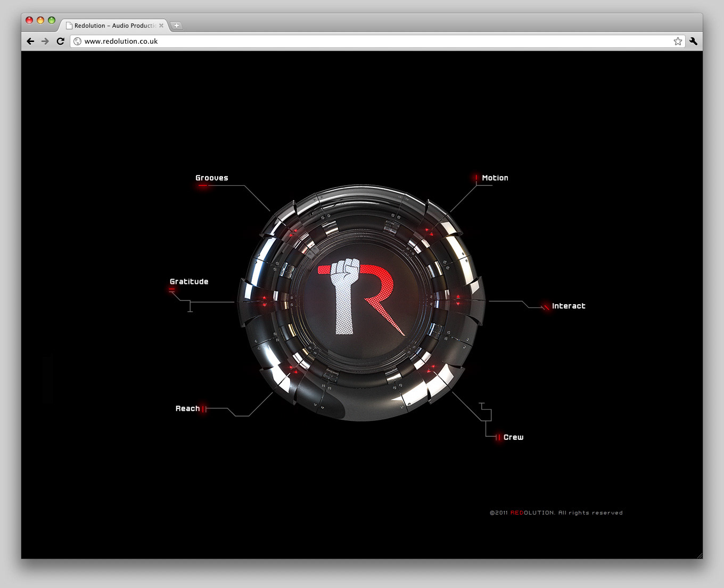Open the Reach section
The image size is (724, 588).
click(187, 409)
